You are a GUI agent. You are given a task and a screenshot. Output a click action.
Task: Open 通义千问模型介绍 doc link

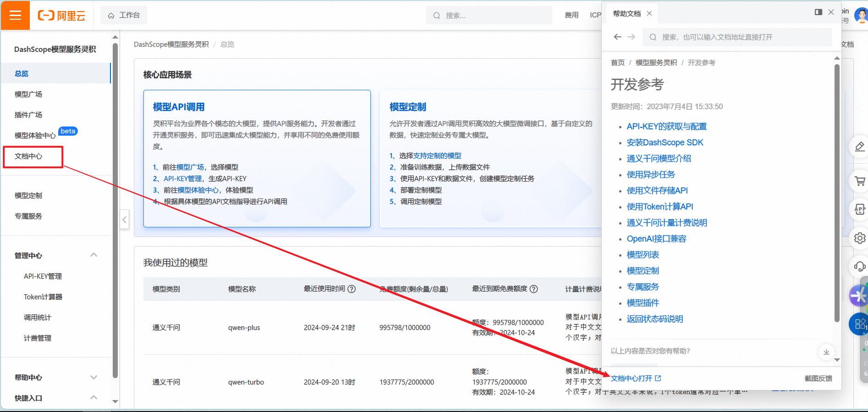pos(659,159)
